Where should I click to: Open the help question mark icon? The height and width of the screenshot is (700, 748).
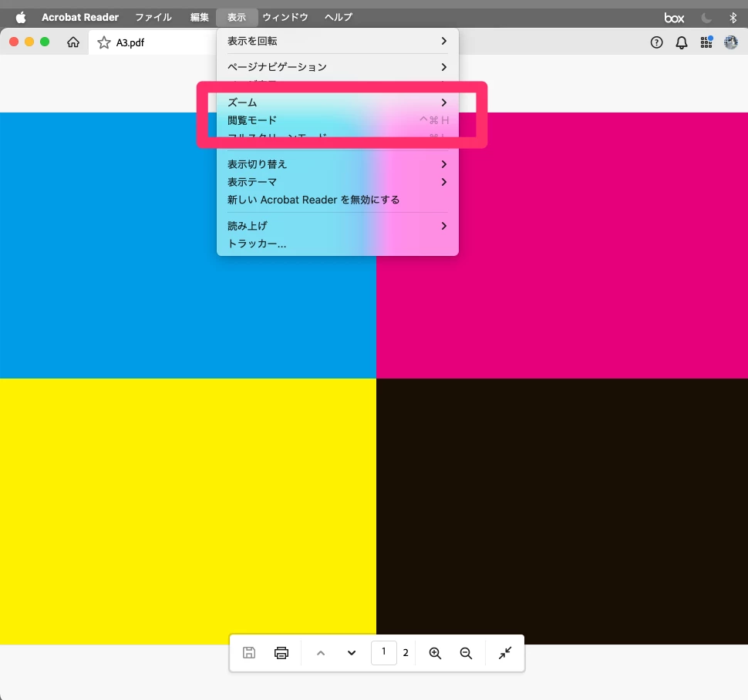tap(656, 42)
